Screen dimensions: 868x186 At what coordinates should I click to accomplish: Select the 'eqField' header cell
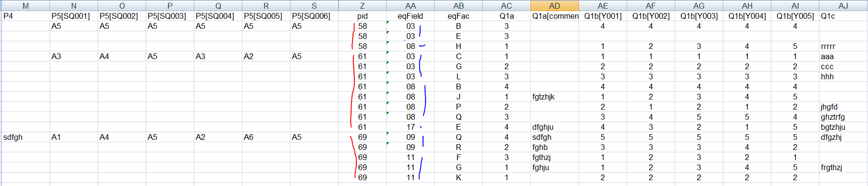(x=410, y=16)
